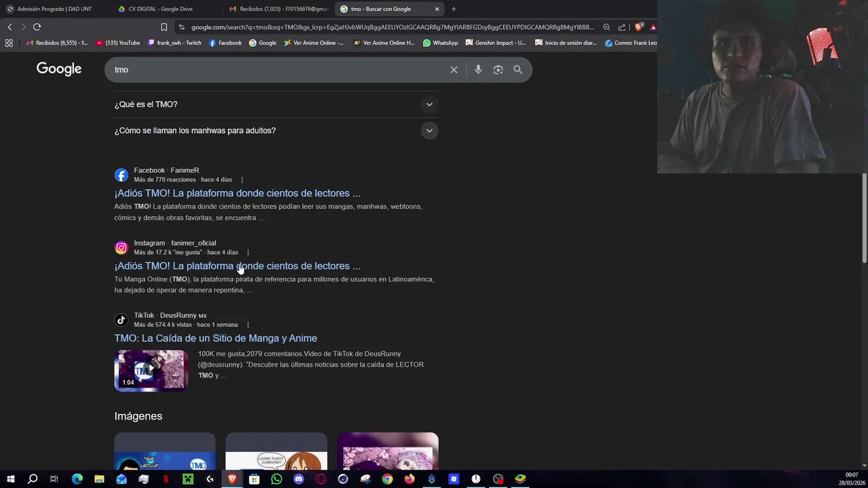Open the zoom magnifier in the address bar
Viewport: 868px width, 488px height.
pos(606,27)
